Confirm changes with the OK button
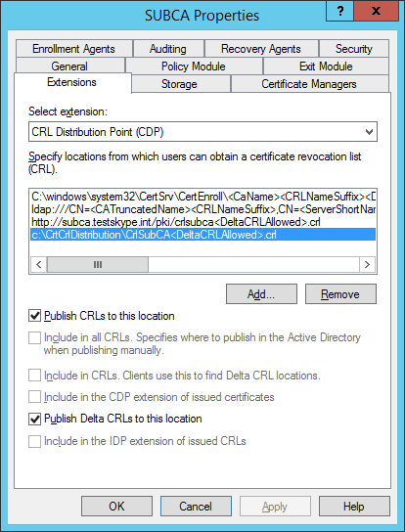This screenshot has width=405, height=532. [116, 507]
